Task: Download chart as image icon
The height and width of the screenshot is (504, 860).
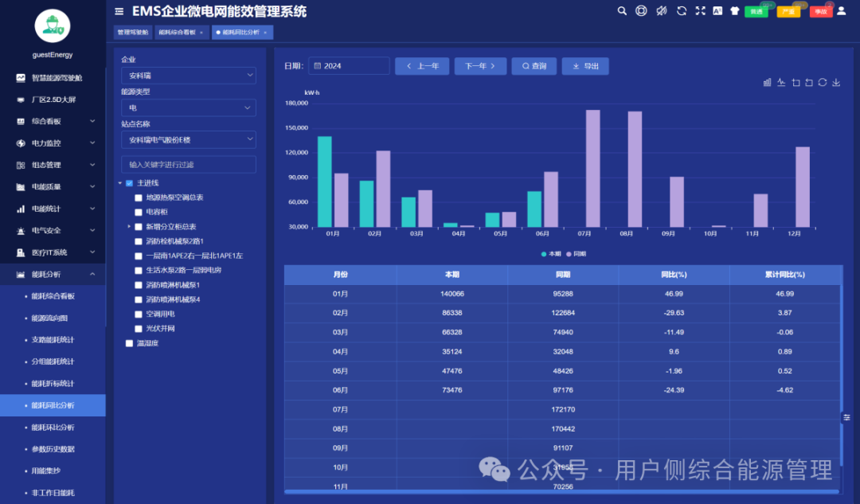Action: [x=836, y=82]
